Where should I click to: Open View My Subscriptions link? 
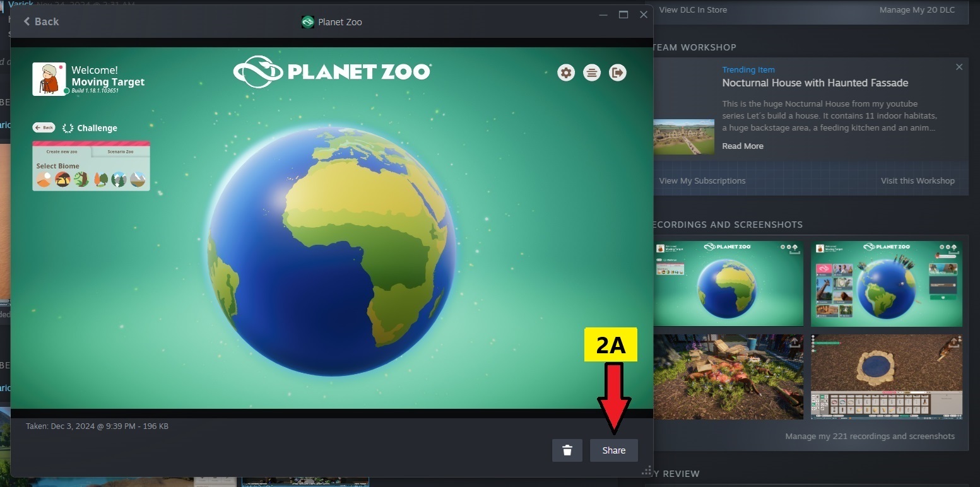pos(702,181)
